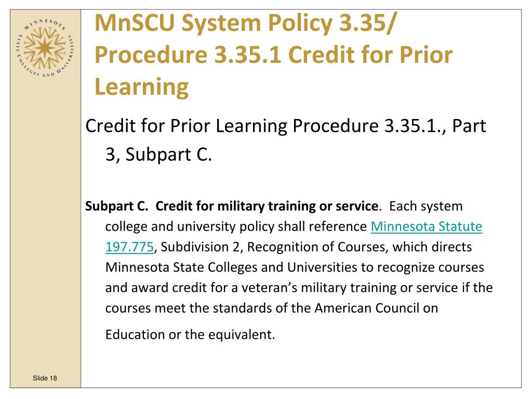This screenshot has width=532, height=399.
Task: Click the bold "Subpart C." label
Action: click(x=117, y=206)
